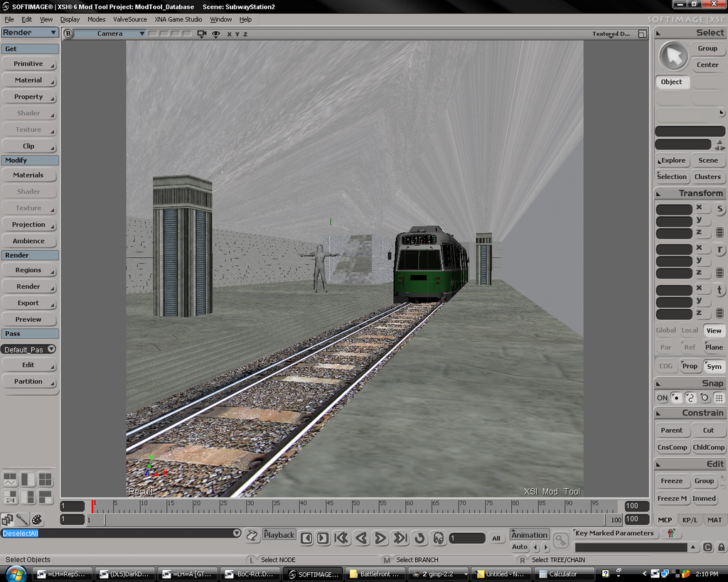Image resolution: width=728 pixels, height=582 pixels.
Task: Switch to the MAT tab
Action: coord(714,519)
